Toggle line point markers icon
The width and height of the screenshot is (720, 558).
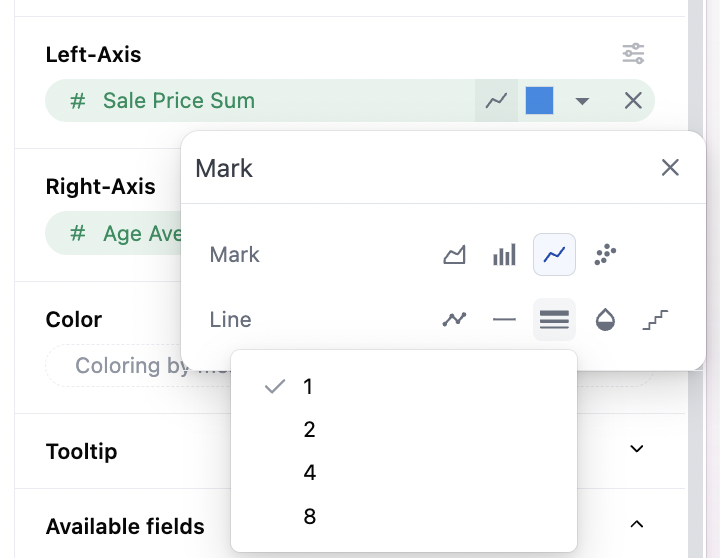[455, 320]
